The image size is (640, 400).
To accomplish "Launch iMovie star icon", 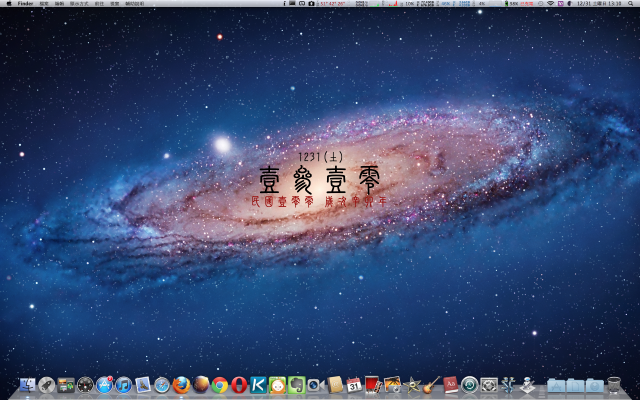I will tap(412, 385).
